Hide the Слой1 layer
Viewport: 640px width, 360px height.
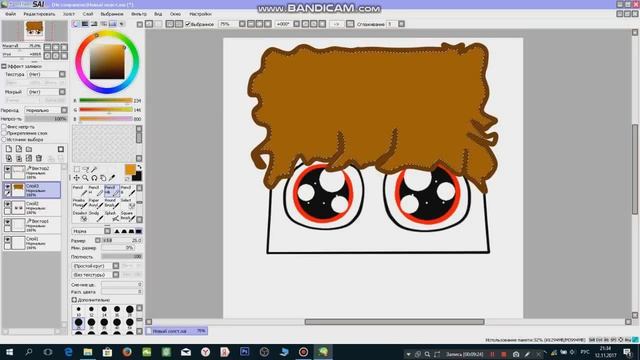7,240
